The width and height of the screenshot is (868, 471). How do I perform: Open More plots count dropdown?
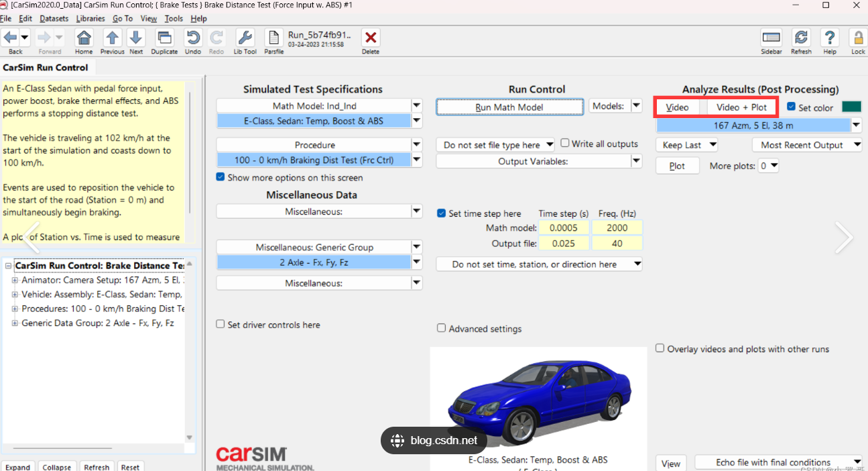coord(769,166)
